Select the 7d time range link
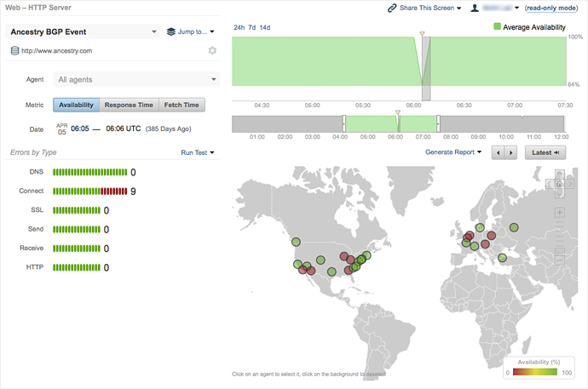This screenshot has height=389, width=588. pos(253,26)
